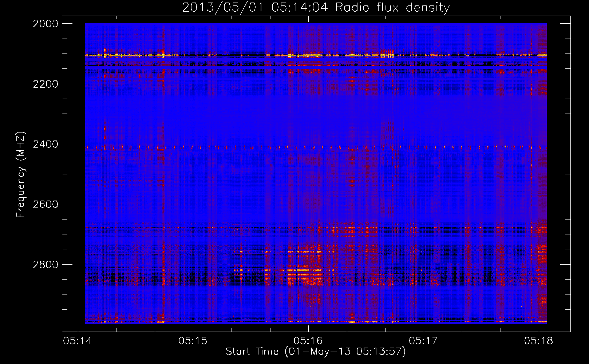Select the 2200 frequency axis label
The height and width of the screenshot is (364, 589).
coord(46,84)
